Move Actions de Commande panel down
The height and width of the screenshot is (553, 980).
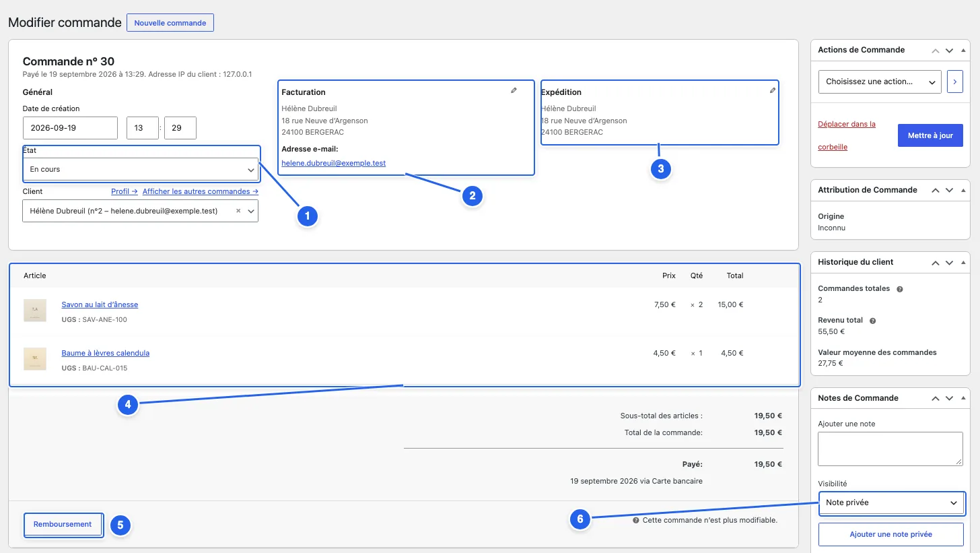949,51
